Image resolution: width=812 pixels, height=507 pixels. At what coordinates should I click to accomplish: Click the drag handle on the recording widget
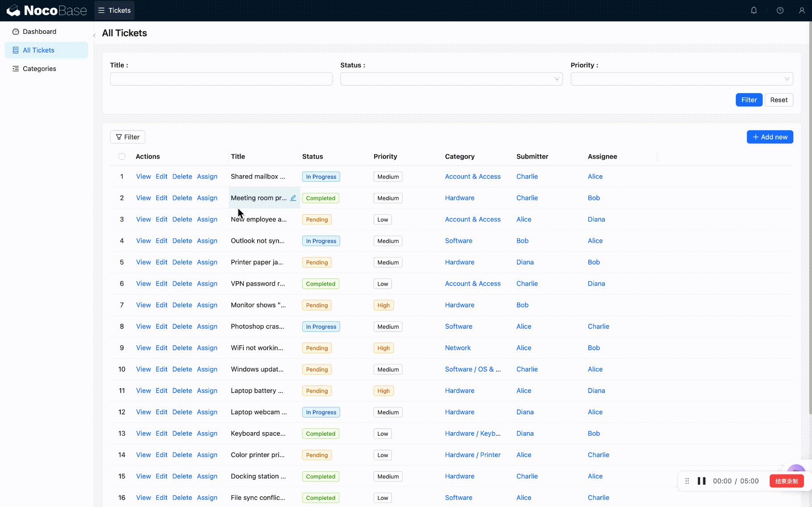click(x=687, y=481)
